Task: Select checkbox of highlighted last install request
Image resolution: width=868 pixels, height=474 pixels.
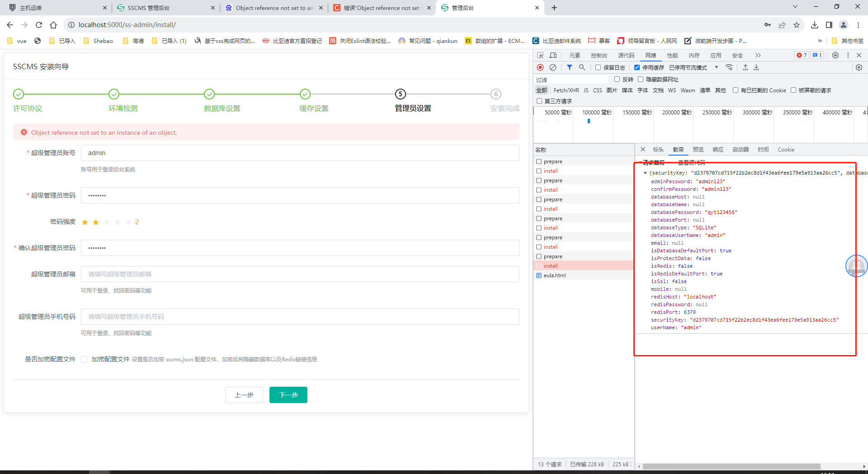Action: coord(539,266)
